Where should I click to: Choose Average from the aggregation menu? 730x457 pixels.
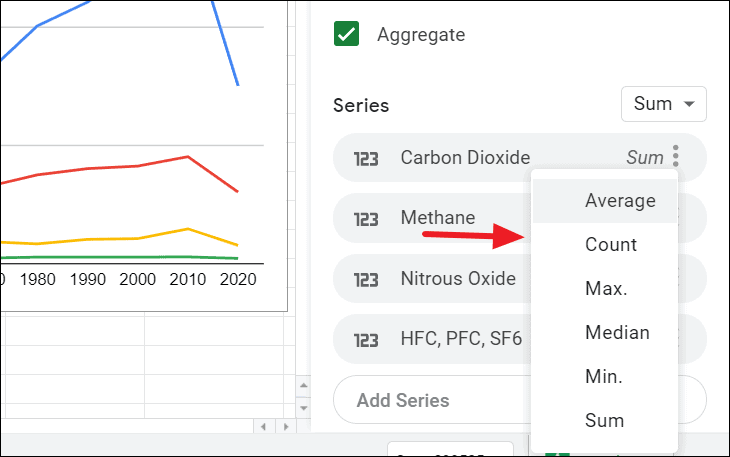(620, 200)
